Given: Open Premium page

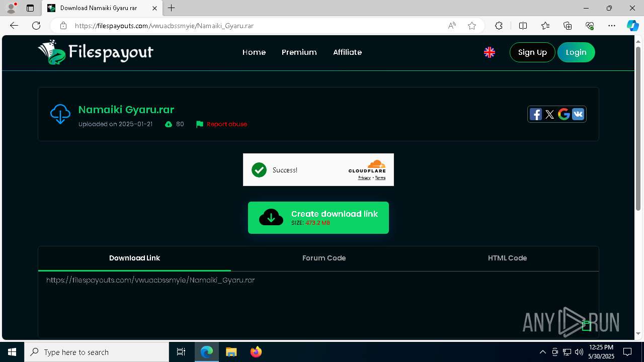Looking at the screenshot, I should click(299, 52).
